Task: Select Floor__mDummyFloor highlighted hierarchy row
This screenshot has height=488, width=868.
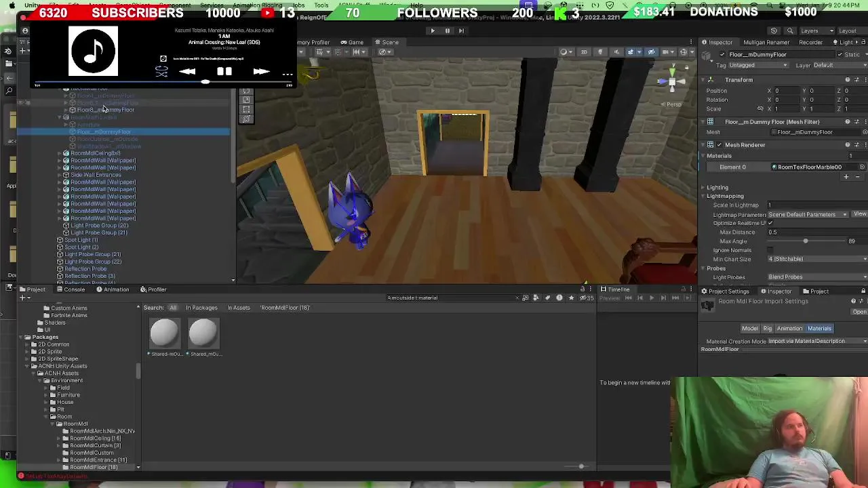Action: pyautogui.click(x=123, y=132)
